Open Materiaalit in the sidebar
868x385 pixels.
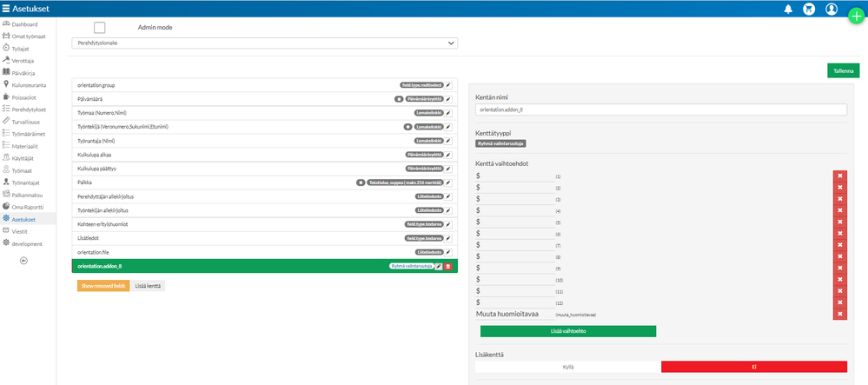point(27,146)
